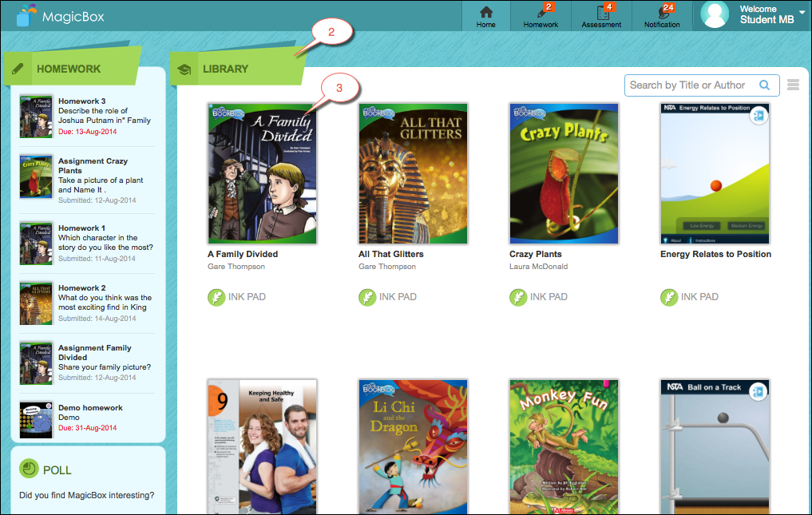This screenshot has width=812, height=515.
Task: Open Ink Pad icon for All That Glitters
Action: point(367,297)
